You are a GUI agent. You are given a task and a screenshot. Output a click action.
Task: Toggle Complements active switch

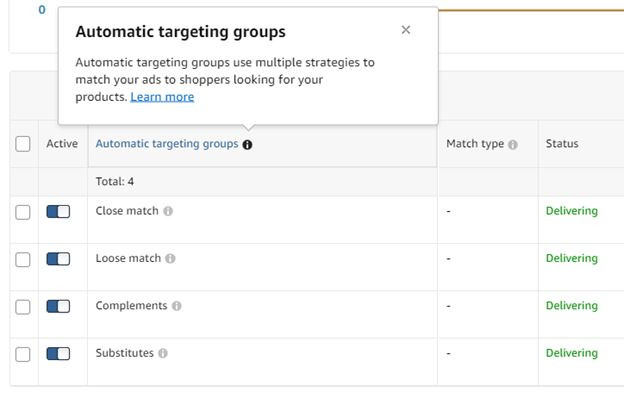coord(58,306)
